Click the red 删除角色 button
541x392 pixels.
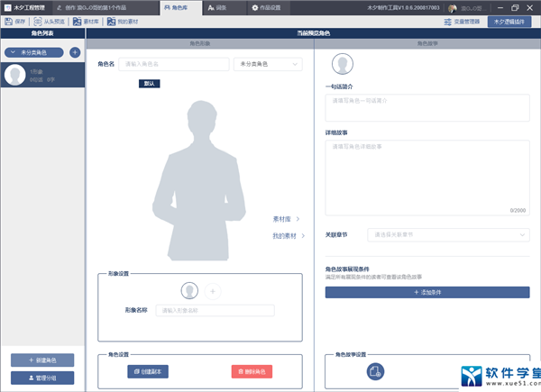click(252, 371)
